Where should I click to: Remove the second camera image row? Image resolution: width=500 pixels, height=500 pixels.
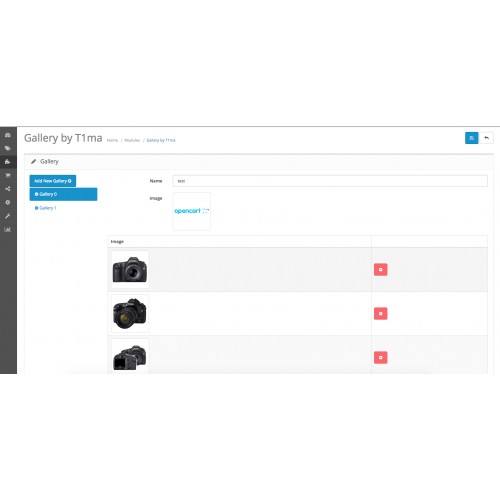(381, 314)
